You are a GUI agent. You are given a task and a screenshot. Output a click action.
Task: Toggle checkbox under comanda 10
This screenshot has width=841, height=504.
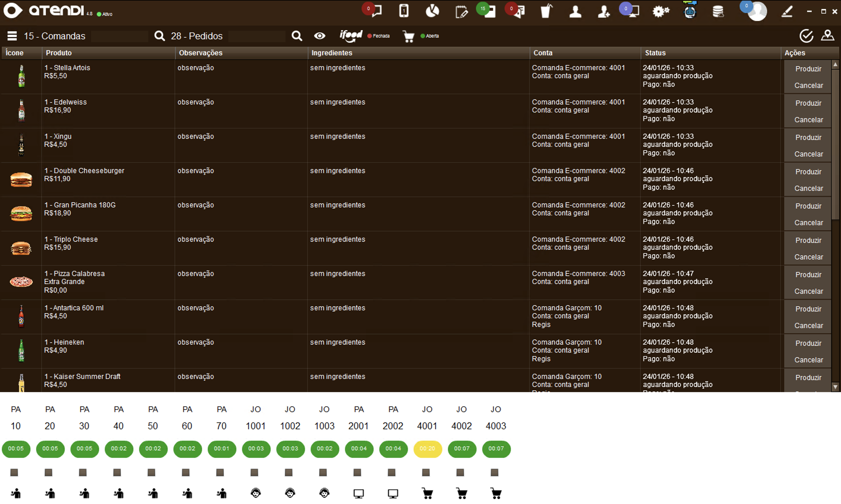pyautogui.click(x=14, y=473)
